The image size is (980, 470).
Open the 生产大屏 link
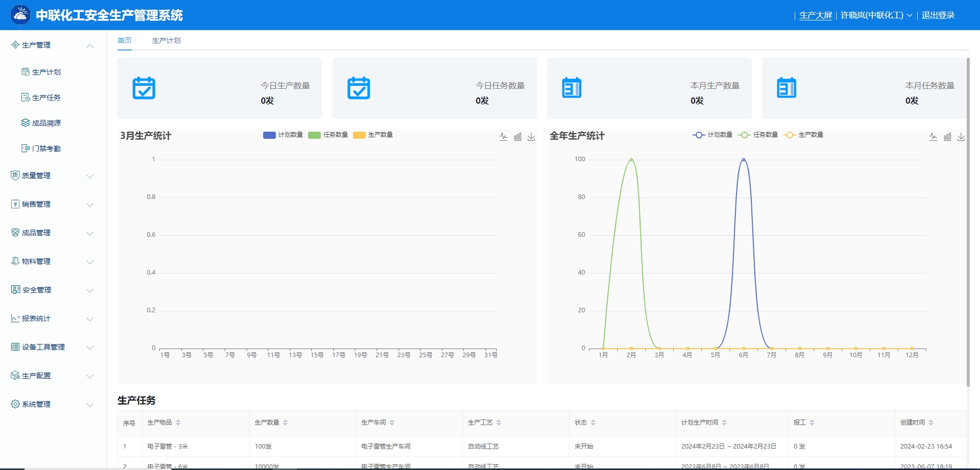(816, 15)
